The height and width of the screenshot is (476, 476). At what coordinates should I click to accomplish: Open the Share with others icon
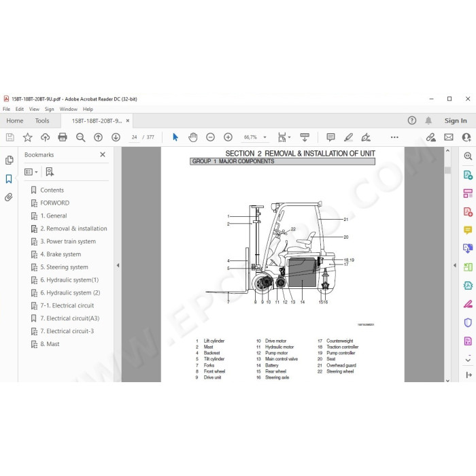click(x=466, y=137)
